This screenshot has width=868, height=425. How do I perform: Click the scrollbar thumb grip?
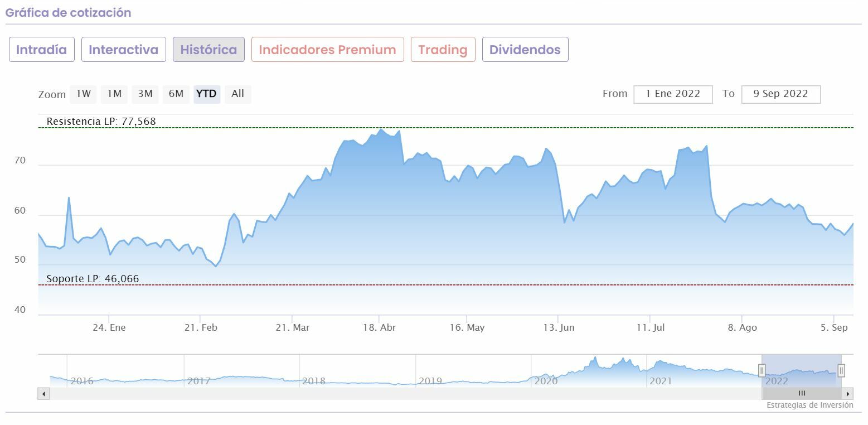tap(802, 394)
